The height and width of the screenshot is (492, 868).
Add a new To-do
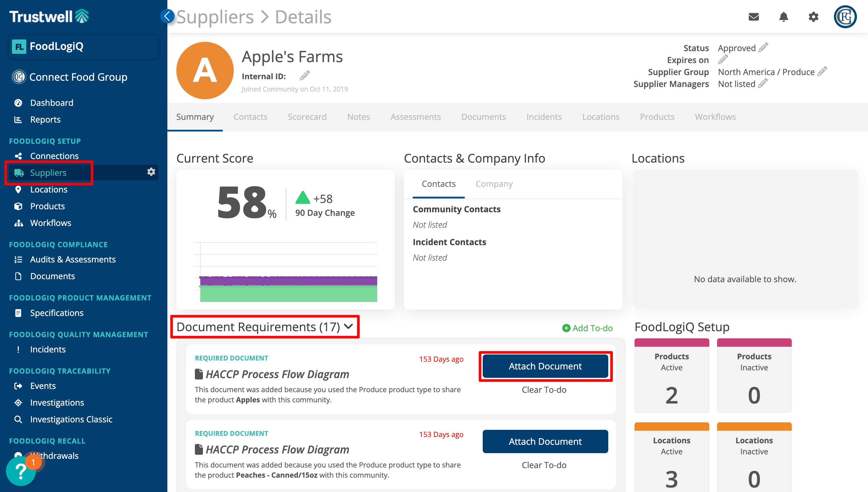click(x=587, y=328)
